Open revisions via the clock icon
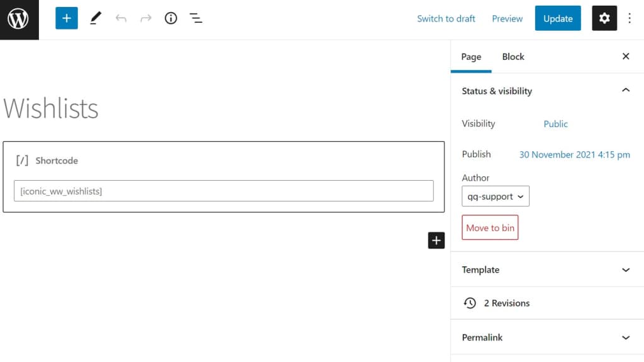This screenshot has width=644, height=362. (x=470, y=303)
